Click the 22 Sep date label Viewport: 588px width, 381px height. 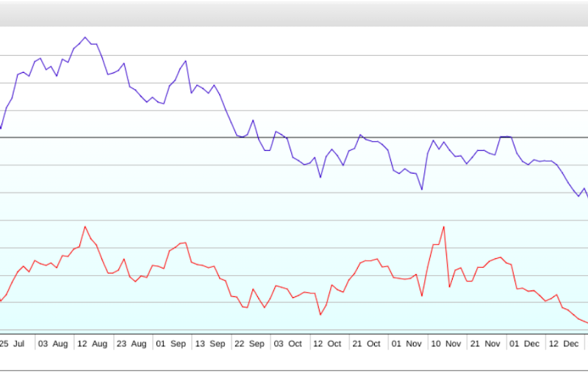click(x=248, y=343)
